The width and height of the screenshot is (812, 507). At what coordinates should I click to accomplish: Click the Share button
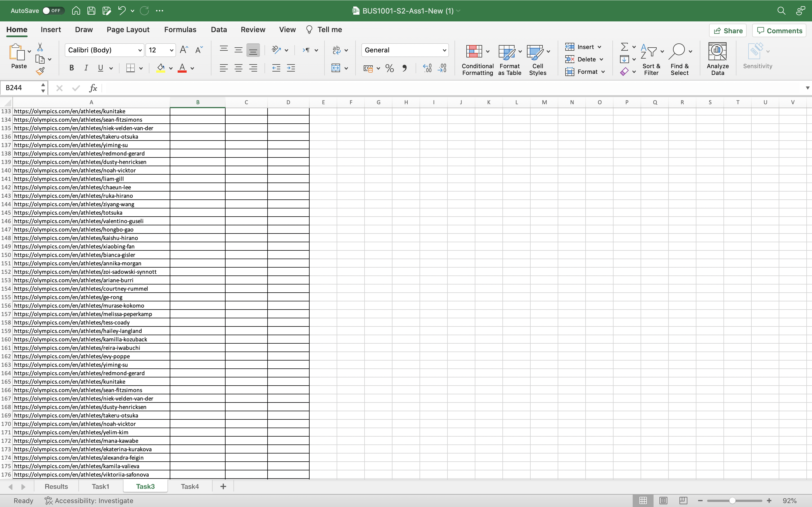(727, 30)
